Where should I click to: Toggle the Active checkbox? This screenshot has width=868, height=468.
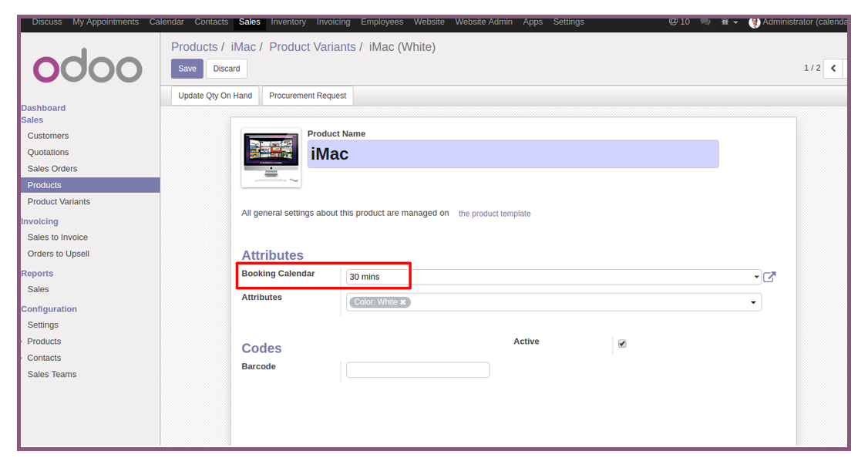(x=622, y=343)
